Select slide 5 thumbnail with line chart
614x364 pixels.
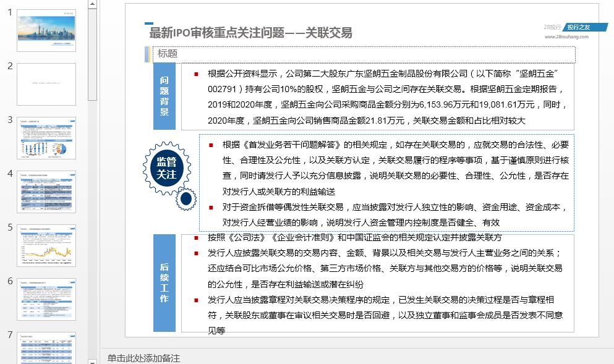pyautogui.click(x=46, y=245)
